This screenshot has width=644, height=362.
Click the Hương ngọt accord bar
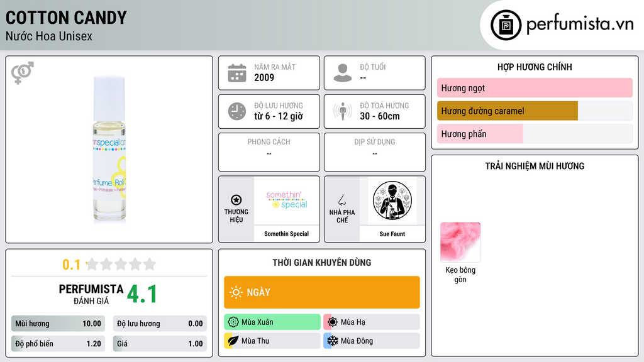tap(535, 88)
